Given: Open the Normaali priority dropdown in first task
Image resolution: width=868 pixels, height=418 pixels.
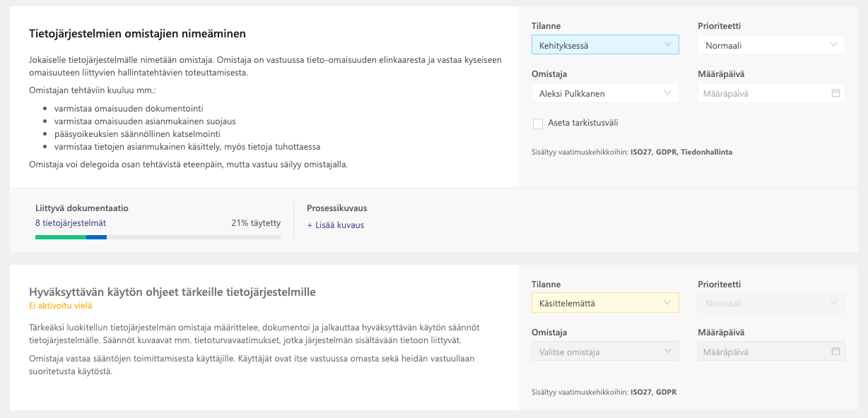Looking at the screenshot, I should click(x=771, y=45).
